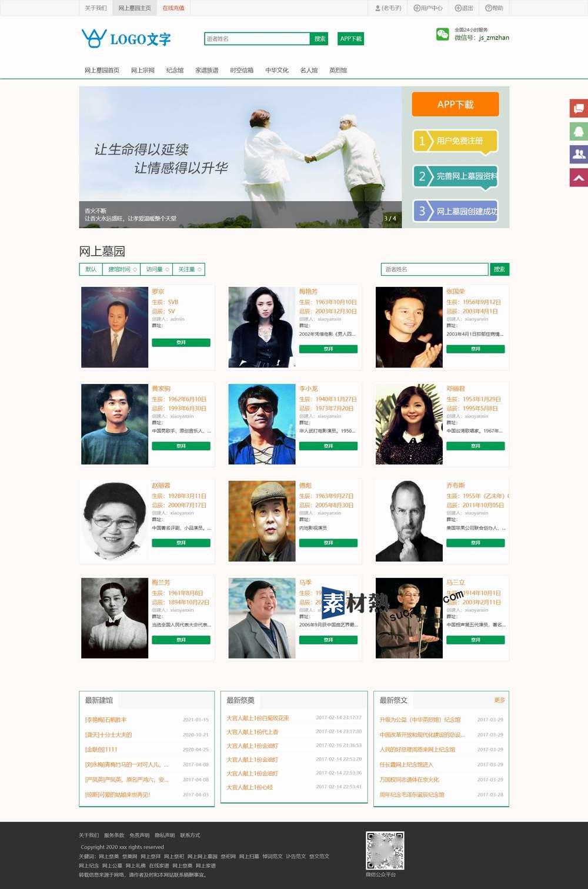588x889 pixels.
Task: Open the 中华文化 navigation menu item
Action: (x=276, y=70)
